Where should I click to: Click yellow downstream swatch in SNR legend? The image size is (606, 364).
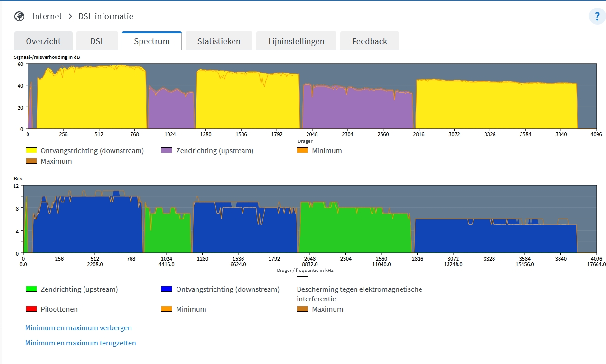point(31,150)
